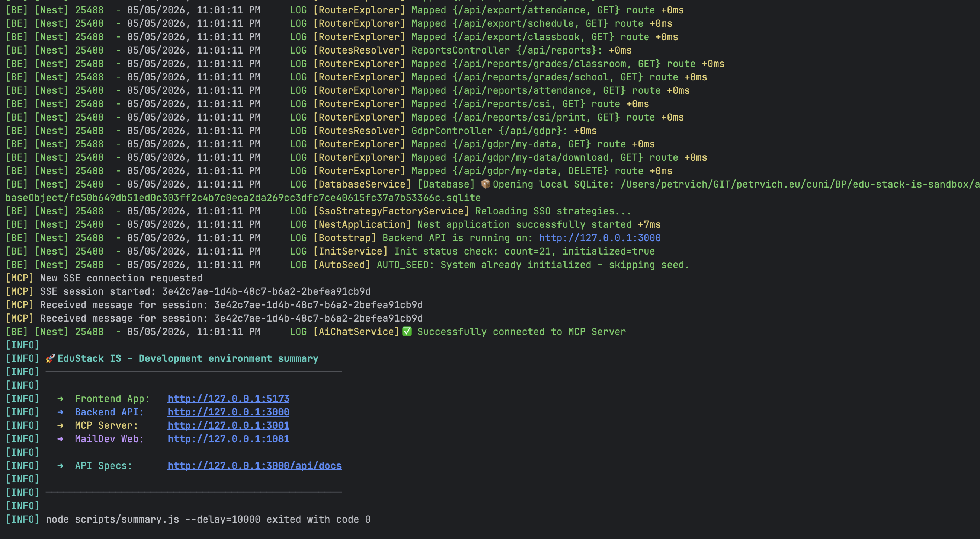Click the 'EduStack IS – Development environment summary' heading
980x539 pixels.
point(188,358)
